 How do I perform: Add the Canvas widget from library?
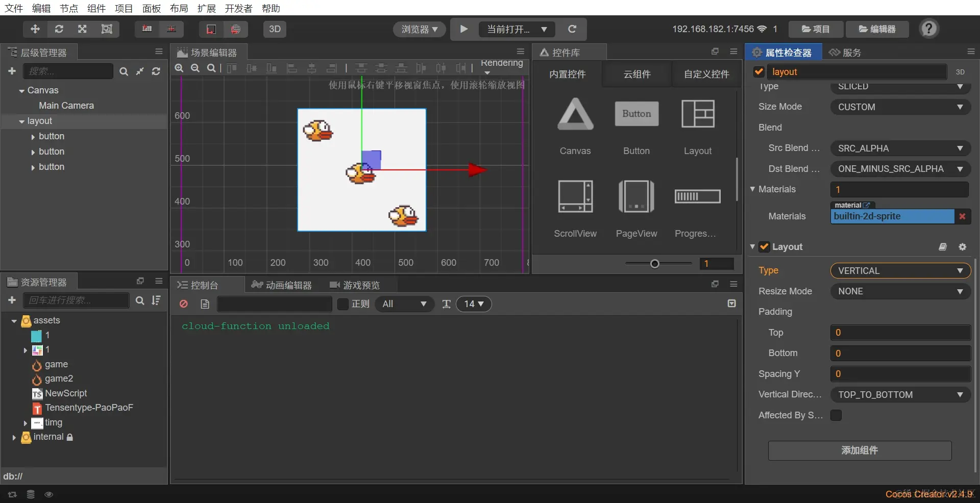click(x=575, y=126)
